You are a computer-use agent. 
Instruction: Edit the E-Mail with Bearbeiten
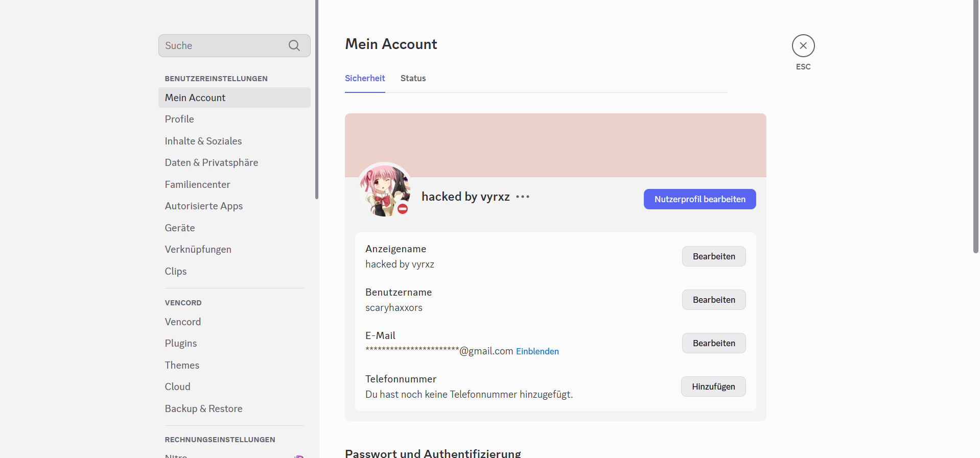click(x=713, y=343)
